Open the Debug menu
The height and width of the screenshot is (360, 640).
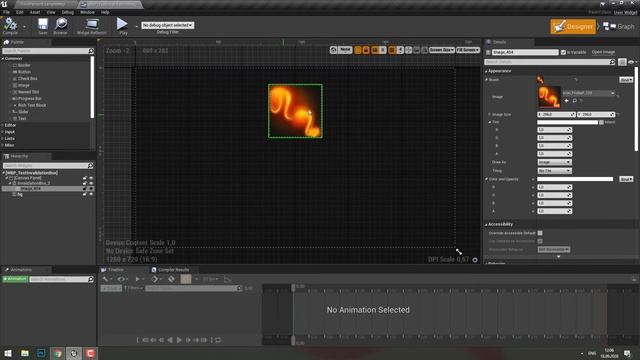(67, 12)
